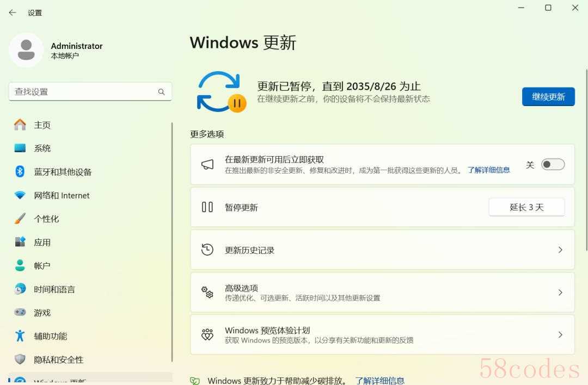Click the Wi-Fi network icon
The height and width of the screenshot is (385, 588).
pos(20,195)
